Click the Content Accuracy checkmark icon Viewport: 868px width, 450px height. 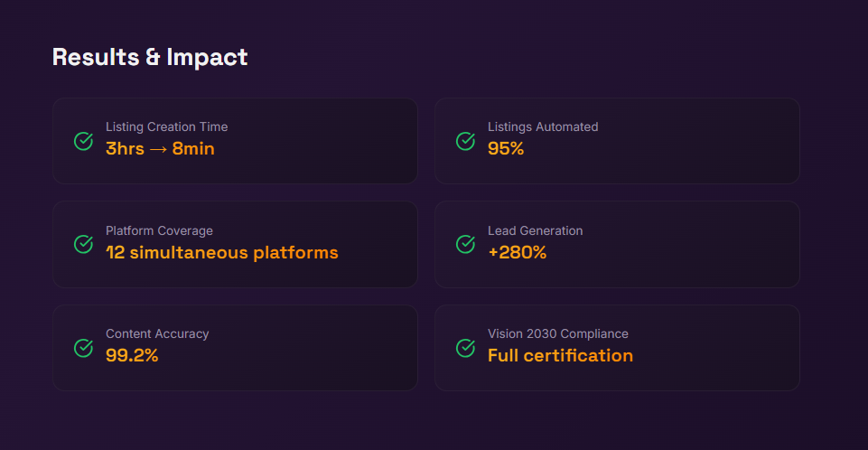point(83,348)
